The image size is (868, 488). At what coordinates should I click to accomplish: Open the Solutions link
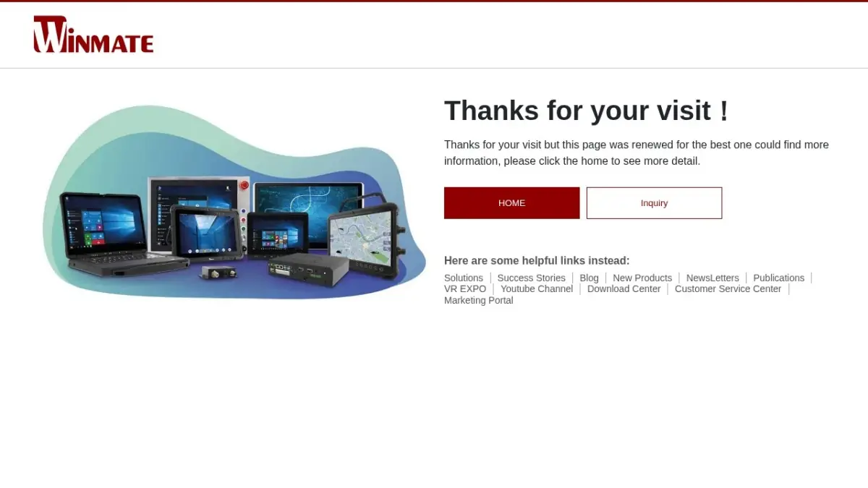click(464, 278)
